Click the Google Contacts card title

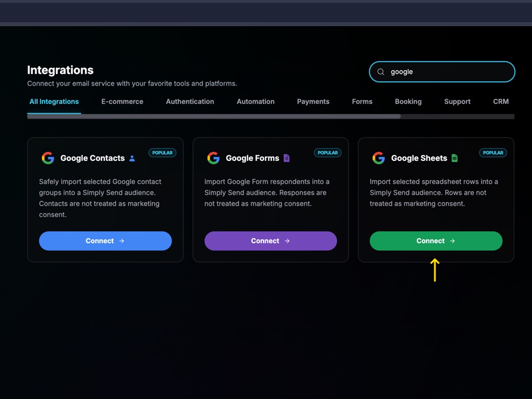(93, 158)
